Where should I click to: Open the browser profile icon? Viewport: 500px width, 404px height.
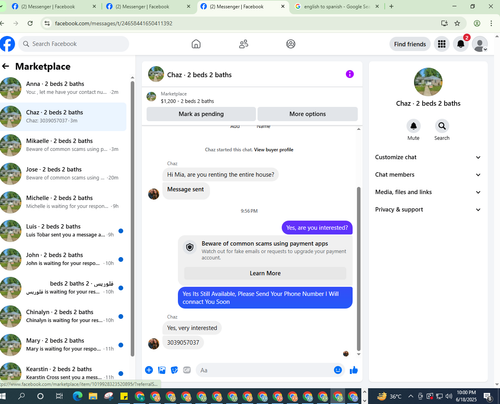(x=477, y=23)
